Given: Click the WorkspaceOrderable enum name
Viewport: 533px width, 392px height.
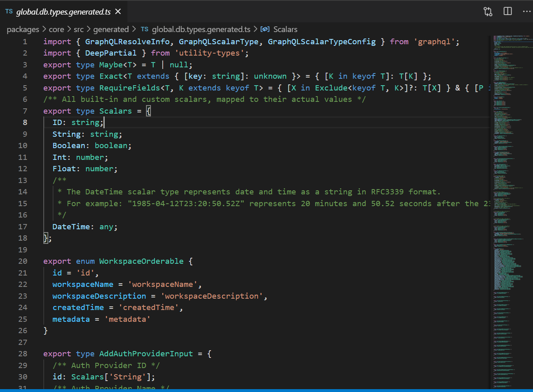Looking at the screenshot, I should tap(141, 261).
